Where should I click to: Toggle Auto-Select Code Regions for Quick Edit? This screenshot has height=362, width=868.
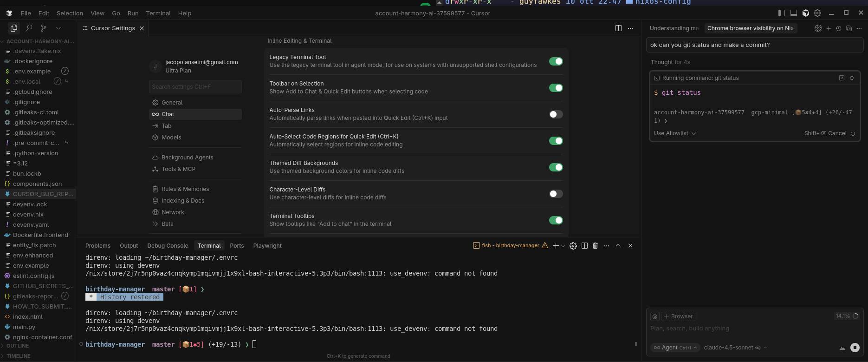pos(556,141)
